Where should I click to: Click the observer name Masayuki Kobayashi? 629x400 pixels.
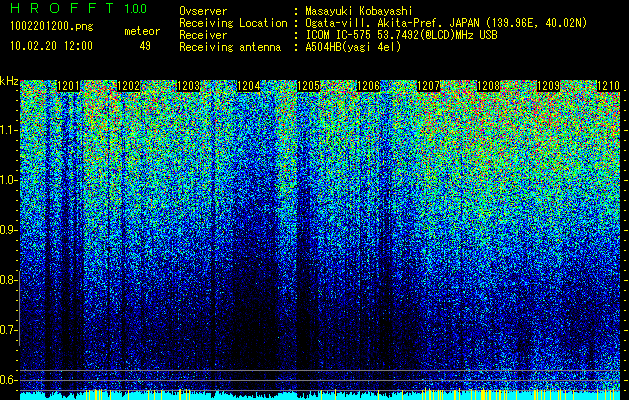pos(359,11)
